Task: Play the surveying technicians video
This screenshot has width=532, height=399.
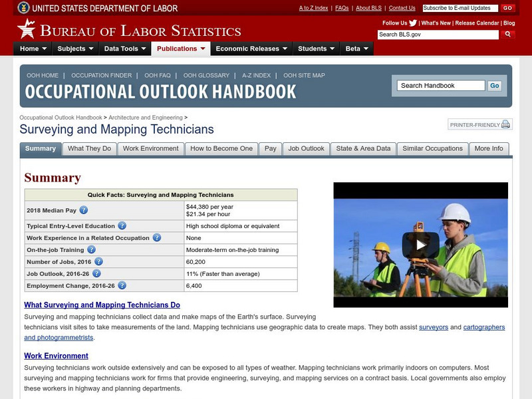Action: tap(421, 245)
